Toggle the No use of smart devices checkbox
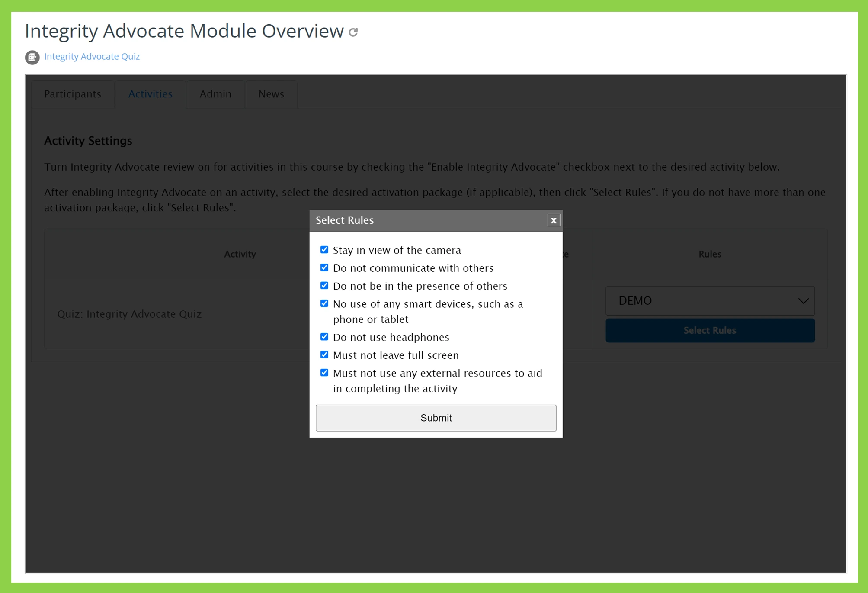 [x=324, y=303]
